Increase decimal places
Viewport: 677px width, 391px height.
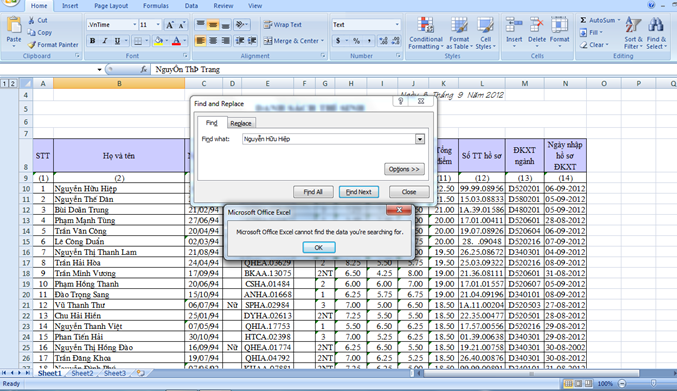[383, 41]
